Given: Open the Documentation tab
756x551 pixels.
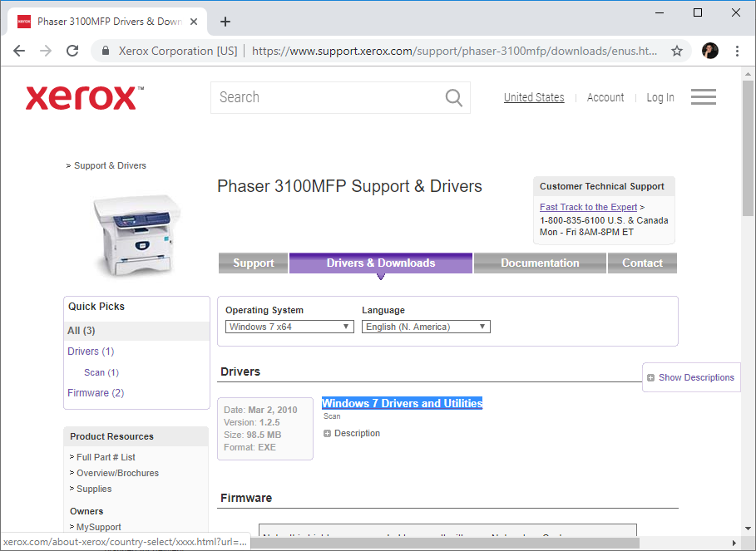Looking at the screenshot, I should pos(540,263).
